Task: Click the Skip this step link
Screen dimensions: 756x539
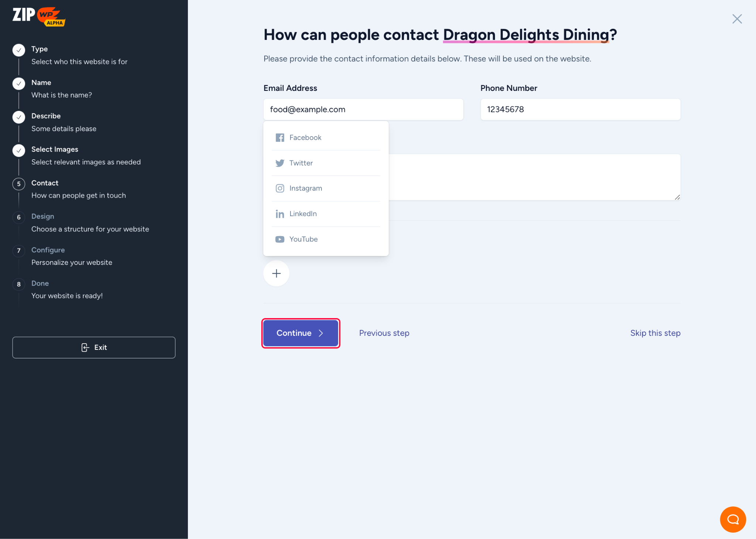Action: (655, 333)
